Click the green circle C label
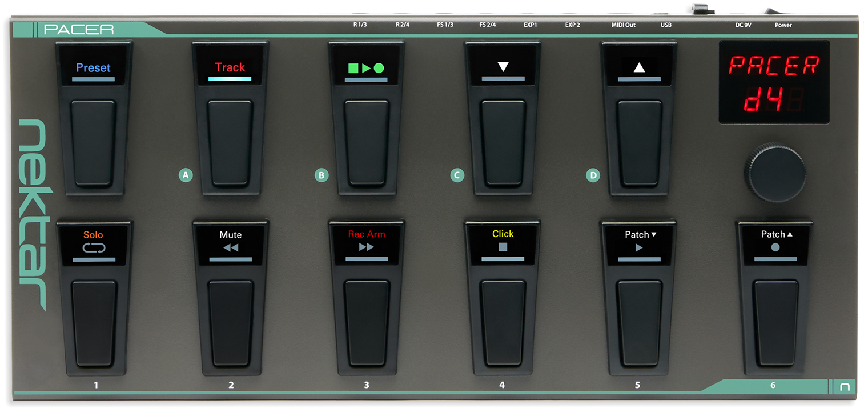This screenshot has height=412, width=868. coord(457,175)
